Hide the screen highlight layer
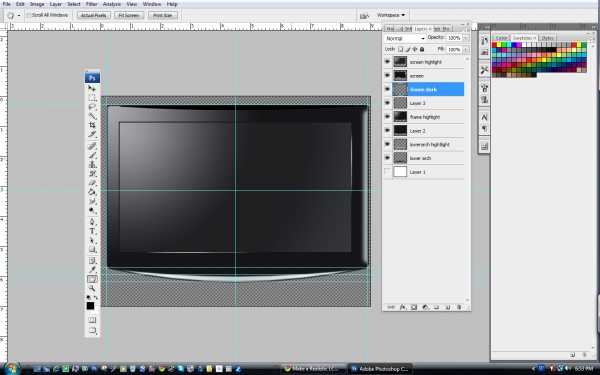The width and height of the screenshot is (600, 375). 387,62
